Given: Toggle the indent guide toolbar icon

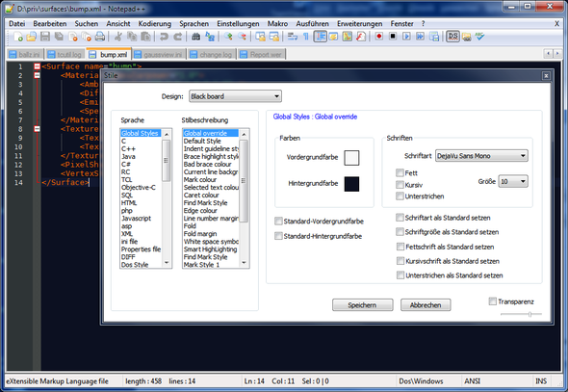Looking at the screenshot, I should point(321,37).
